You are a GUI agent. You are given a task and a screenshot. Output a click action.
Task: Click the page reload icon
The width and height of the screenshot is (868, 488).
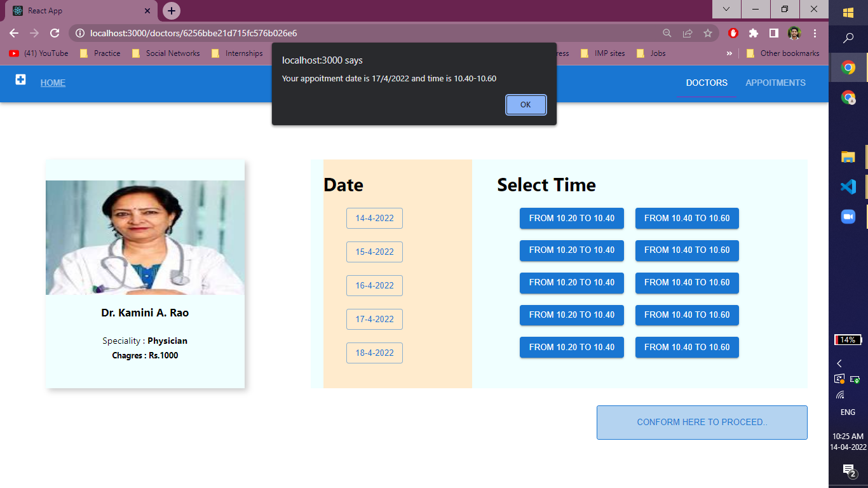56,32
